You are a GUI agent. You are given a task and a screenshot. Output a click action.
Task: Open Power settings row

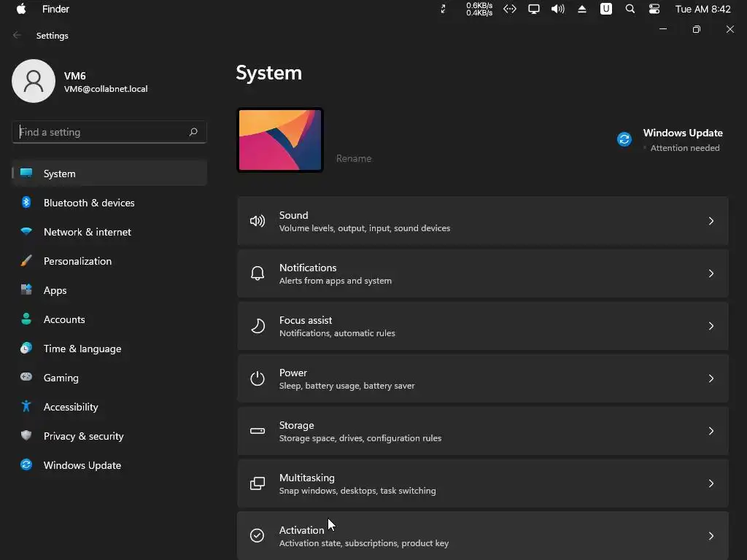[483, 378]
